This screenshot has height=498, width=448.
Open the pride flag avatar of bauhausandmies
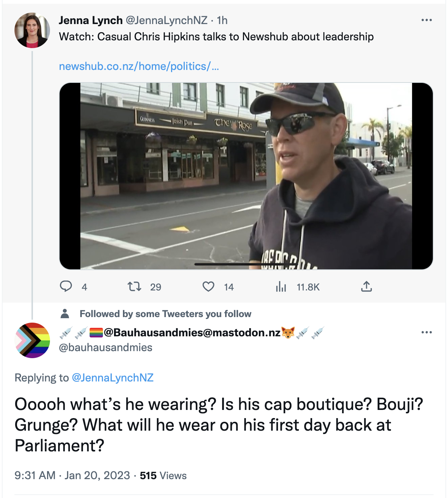point(32,340)
